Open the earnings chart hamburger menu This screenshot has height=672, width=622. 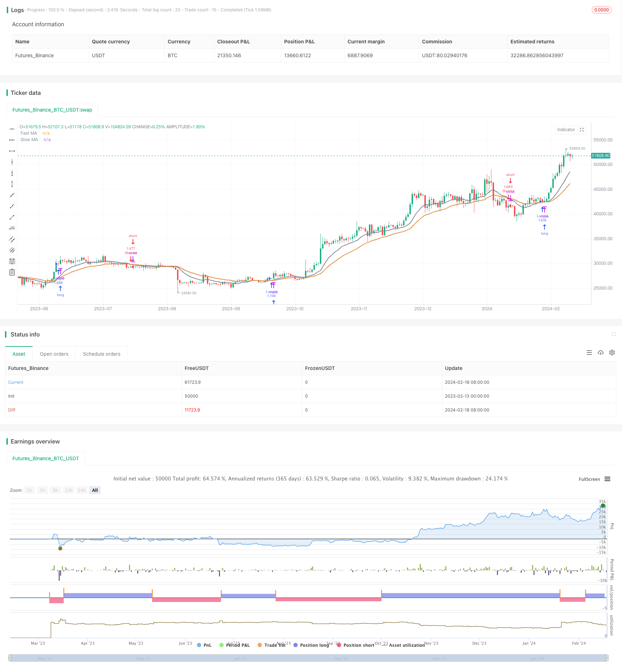coord(607,479)
